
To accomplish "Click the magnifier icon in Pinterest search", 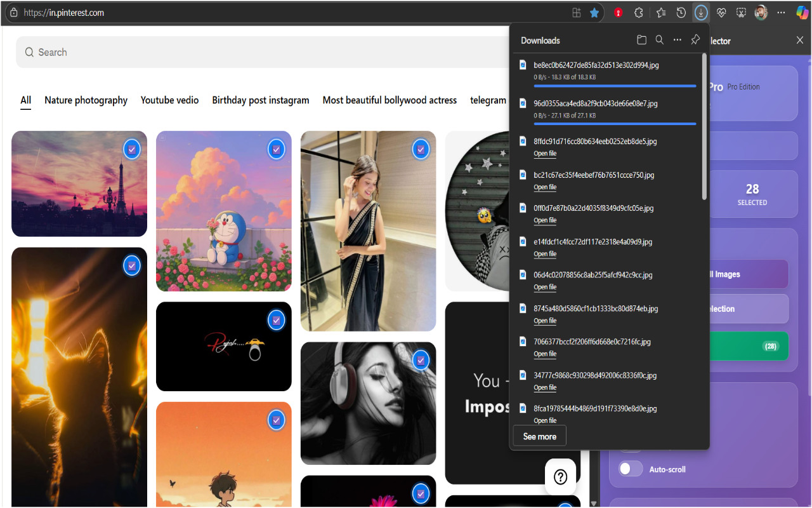I will [x=29, y=52].
